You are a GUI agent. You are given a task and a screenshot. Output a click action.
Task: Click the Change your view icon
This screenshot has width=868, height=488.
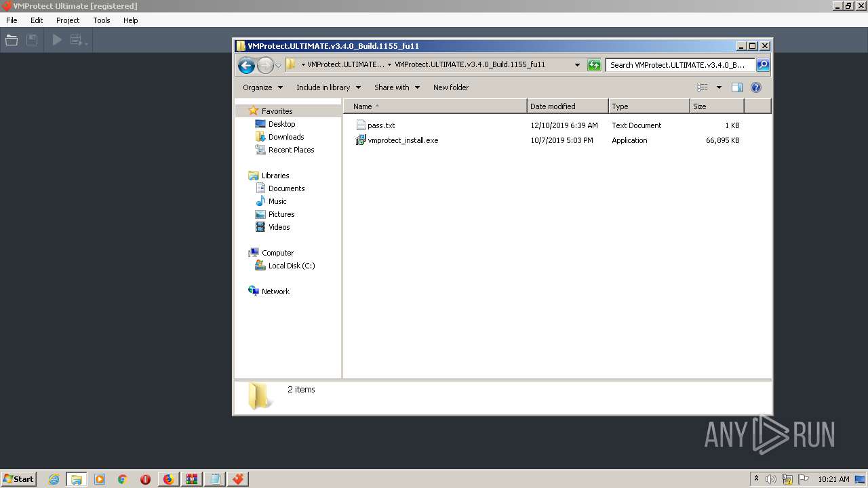[x=703, y=87]
